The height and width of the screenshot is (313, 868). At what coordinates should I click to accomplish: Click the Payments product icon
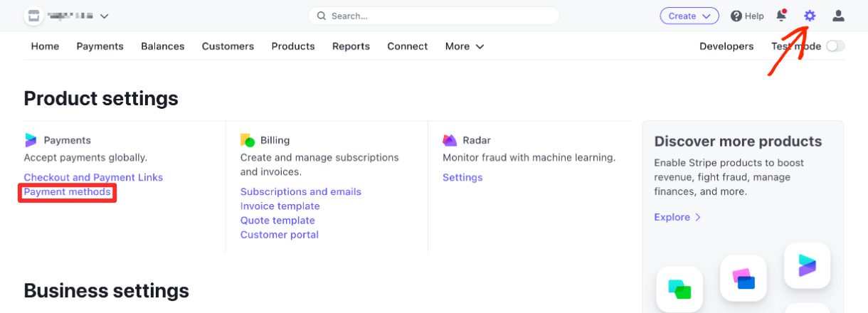(31, 140)
